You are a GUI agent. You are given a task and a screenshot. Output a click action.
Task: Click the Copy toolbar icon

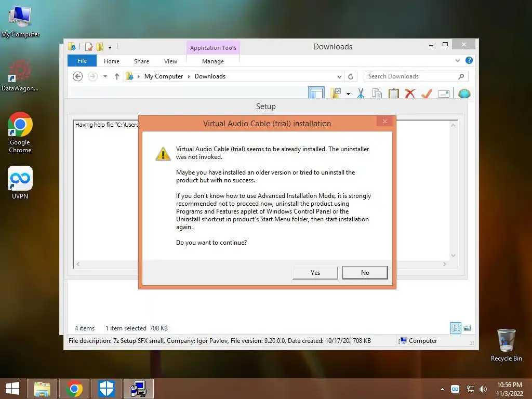[377, 94]
